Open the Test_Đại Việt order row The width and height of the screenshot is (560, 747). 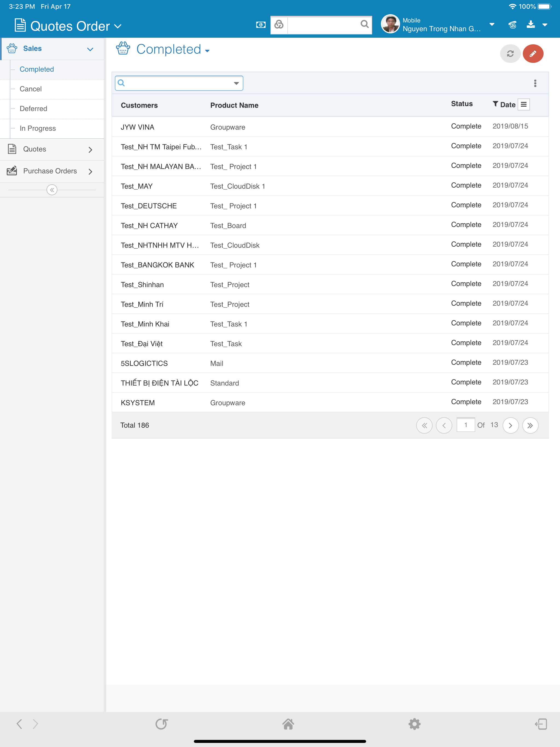[330, 343]
